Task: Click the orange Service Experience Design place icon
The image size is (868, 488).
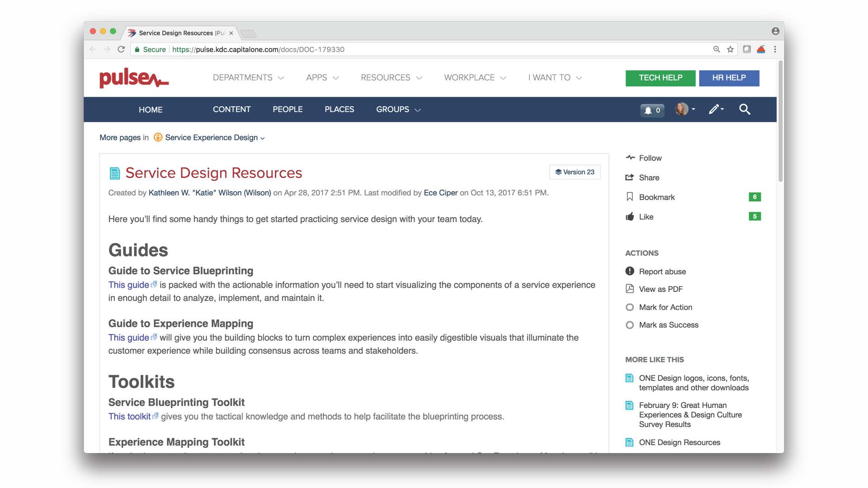Action: pos(158,137)
